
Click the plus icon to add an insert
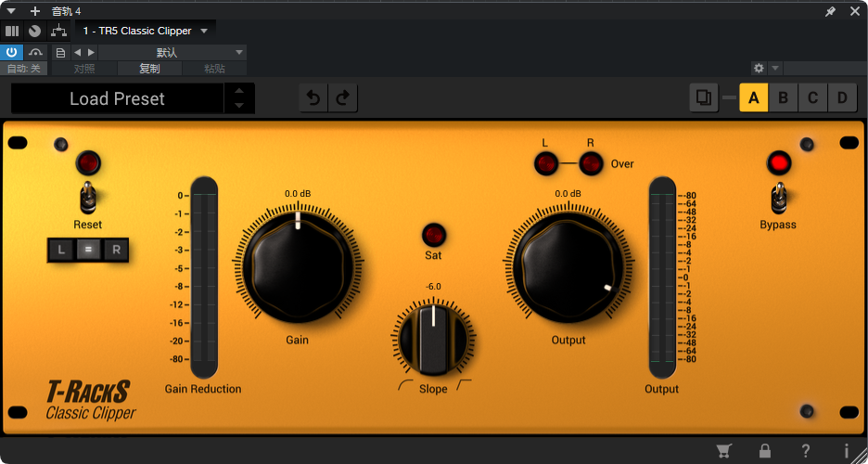35,11
